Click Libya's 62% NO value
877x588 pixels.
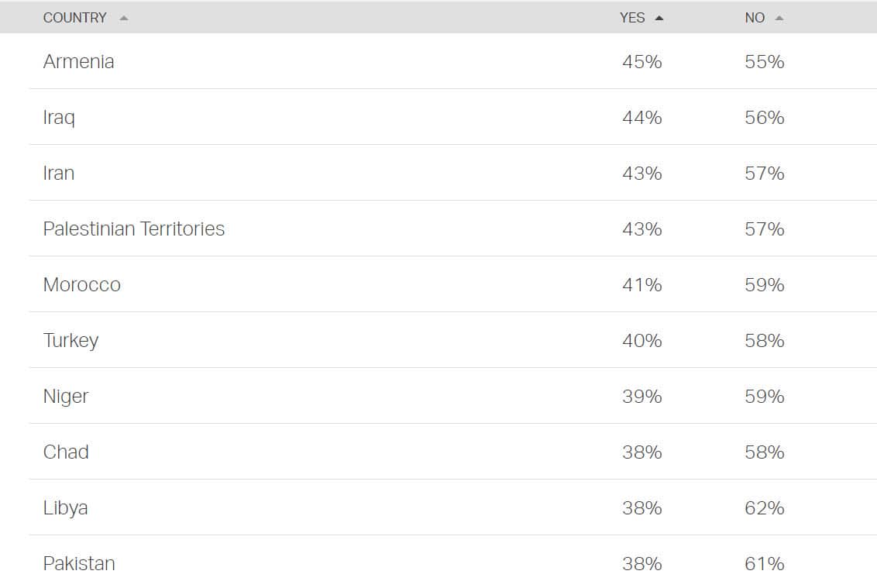click(765, 507)
